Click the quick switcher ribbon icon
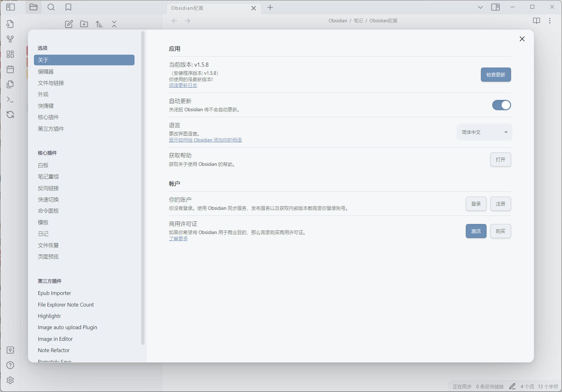 click(x=10, y=24)
